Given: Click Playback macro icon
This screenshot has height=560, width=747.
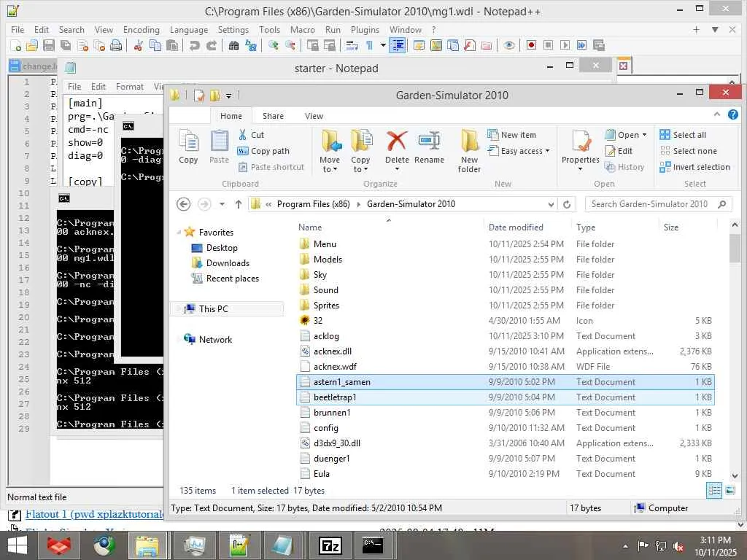Looking at the screenshot, I should click(565, 45).
